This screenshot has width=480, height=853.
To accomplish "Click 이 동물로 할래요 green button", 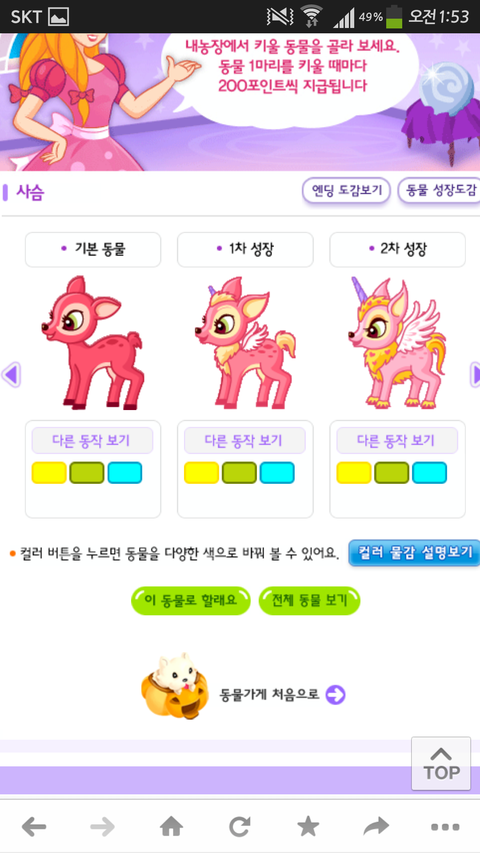I will tap(190, 601).
